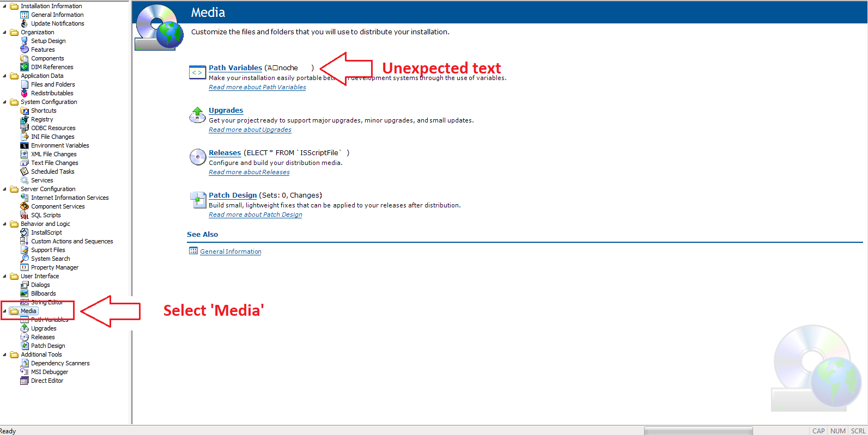Viewport: 868px width, 435px height.
Task: Click the Environment Variables icon
Action: [x=25, y=145]
